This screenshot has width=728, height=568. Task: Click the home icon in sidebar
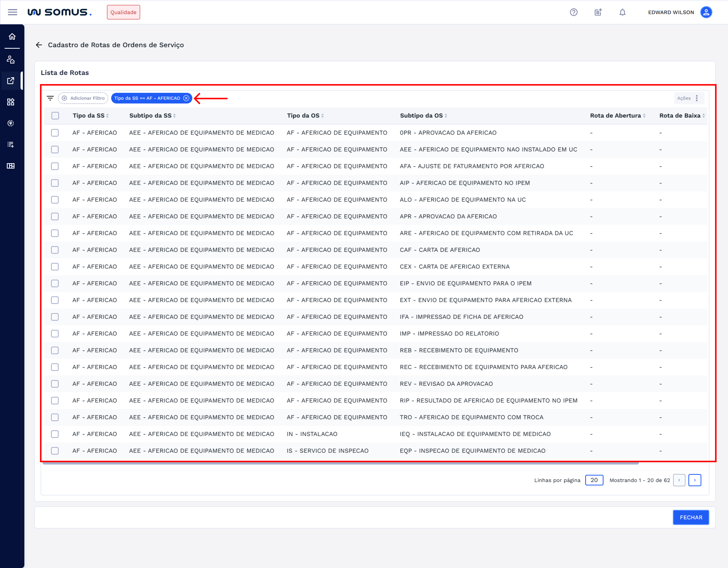[12, 36]
